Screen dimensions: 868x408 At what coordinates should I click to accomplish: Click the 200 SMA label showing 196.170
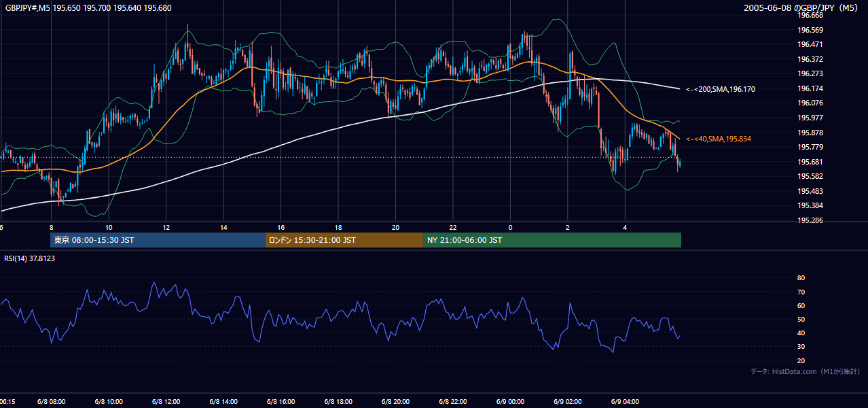(x=721, y=89)
